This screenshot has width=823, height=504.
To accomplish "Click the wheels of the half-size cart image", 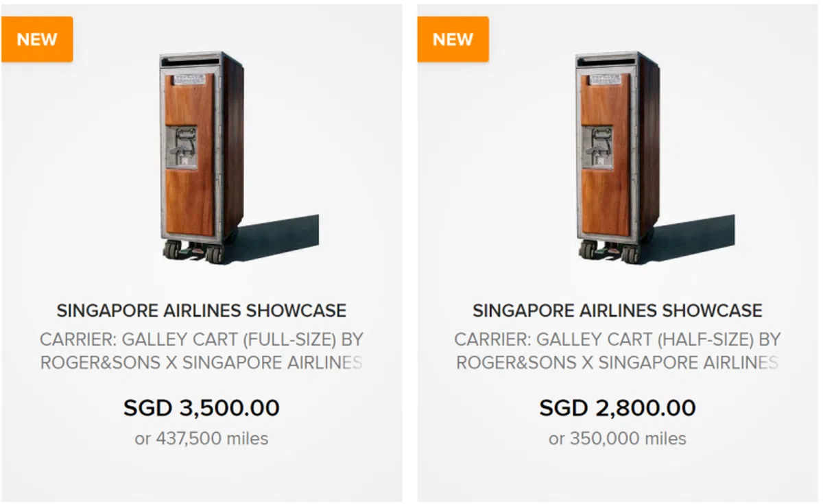I will [x=610, y=252].
